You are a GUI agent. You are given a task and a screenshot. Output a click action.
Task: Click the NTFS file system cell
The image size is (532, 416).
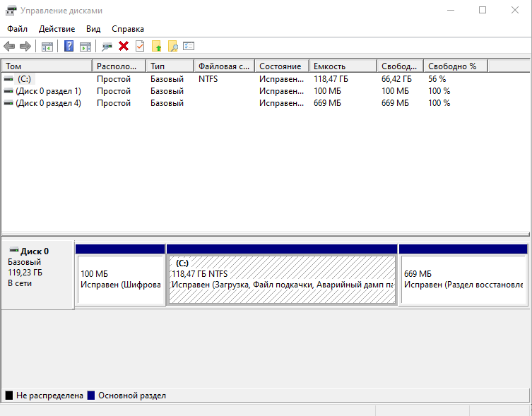pyautogui.click(x=208, y=79)
